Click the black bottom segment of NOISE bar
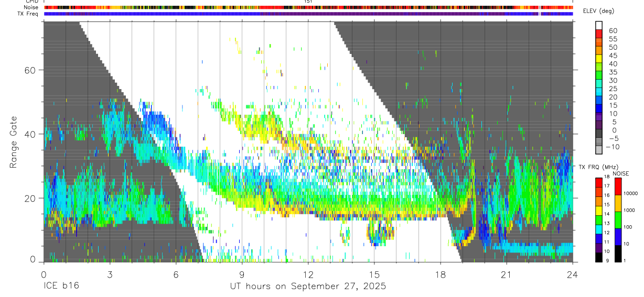Viewport: 644px width, 297px height. point(617,254)
